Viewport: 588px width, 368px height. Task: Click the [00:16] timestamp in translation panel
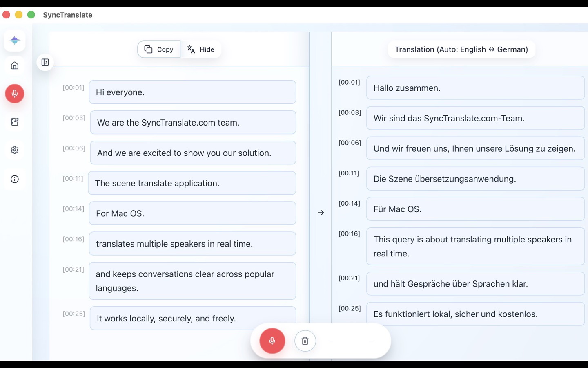click(350, 233)
